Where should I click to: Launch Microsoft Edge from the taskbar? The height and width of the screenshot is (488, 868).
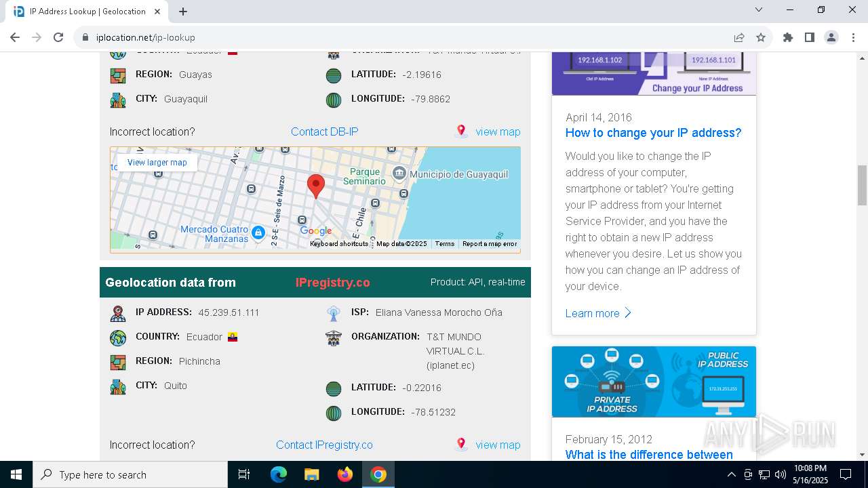point(279,474)
